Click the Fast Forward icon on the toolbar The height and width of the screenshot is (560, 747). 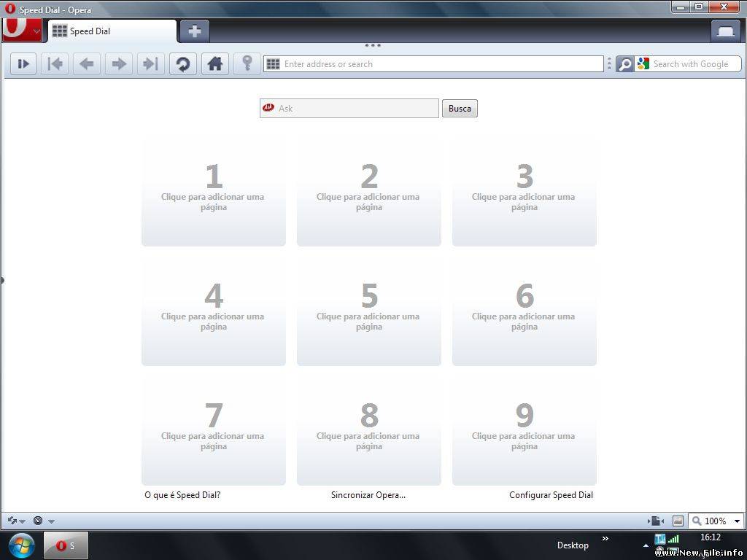[x=23, y=63]
